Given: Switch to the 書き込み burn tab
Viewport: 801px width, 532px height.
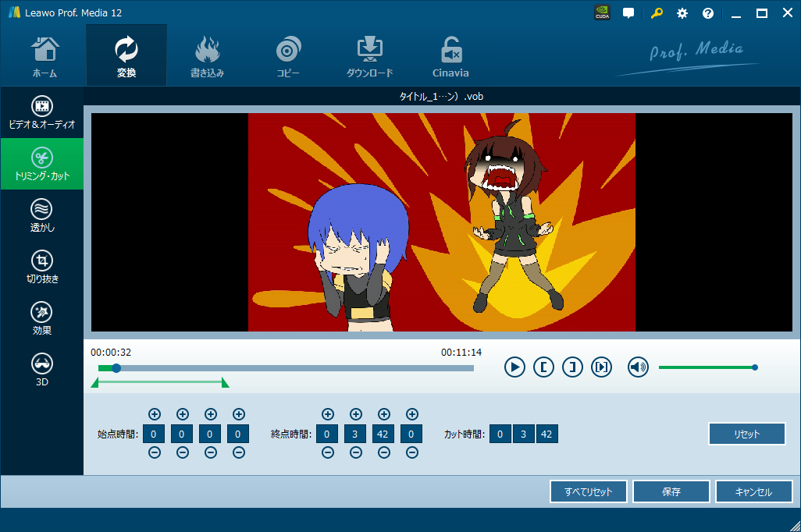Looking at the screenshot, I should tap(207, 56).
